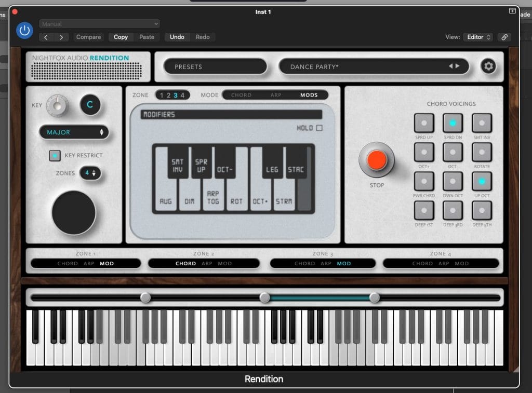Toggle the KEY RESTRICT button
Image resolution: width=532 pixels, height=393 pixels.
(55, 155)
